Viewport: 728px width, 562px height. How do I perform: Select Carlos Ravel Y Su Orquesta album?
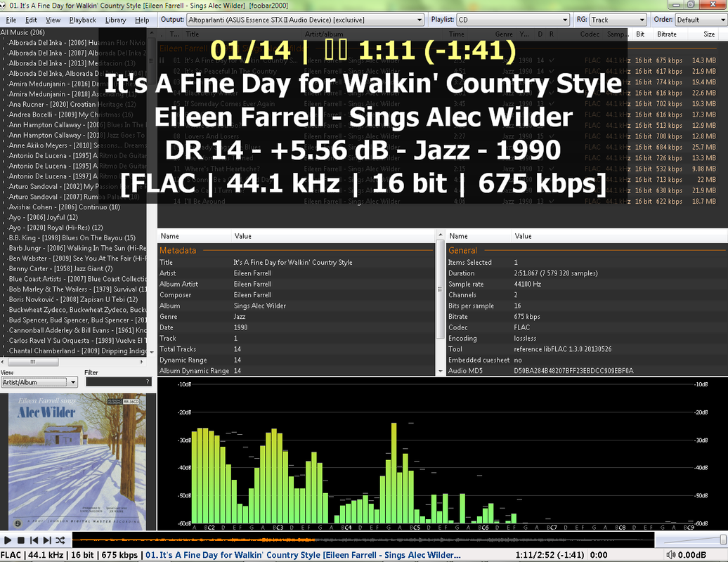[77, 341]
